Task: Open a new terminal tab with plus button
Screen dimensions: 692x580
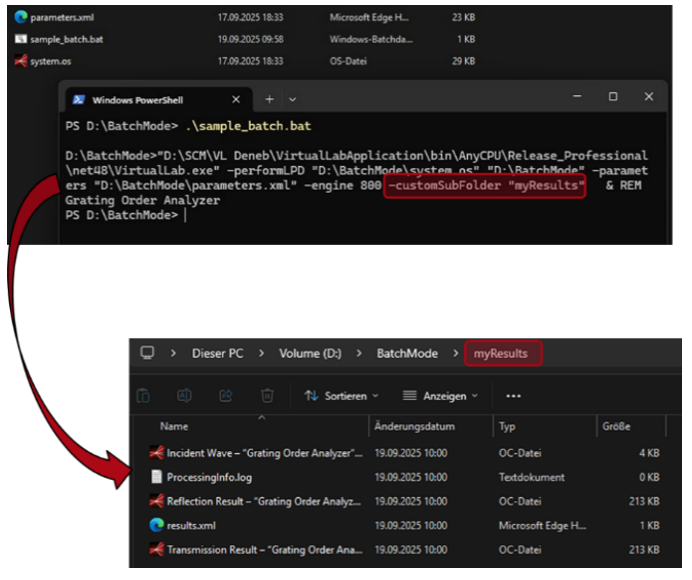Action: coord(269,100)
